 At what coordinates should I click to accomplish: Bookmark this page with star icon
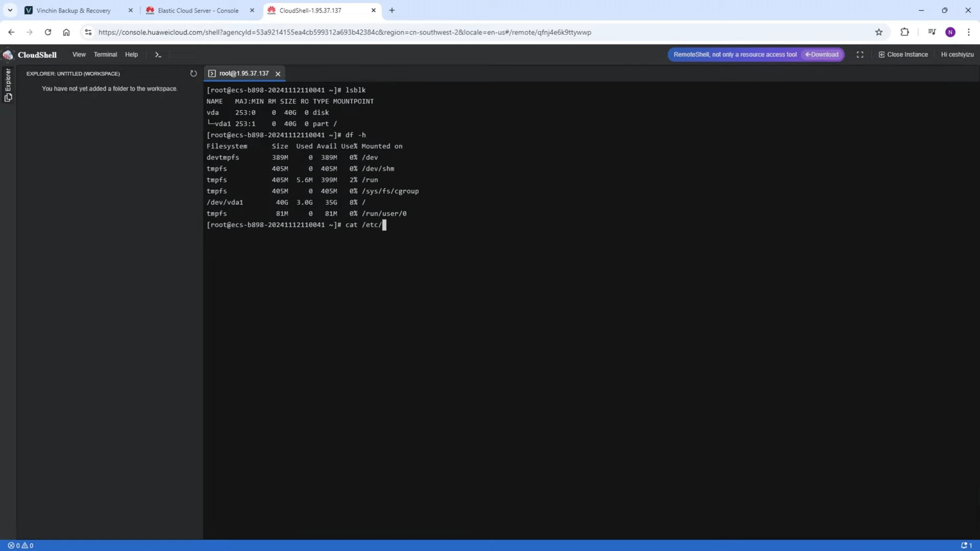coord(879,32)
